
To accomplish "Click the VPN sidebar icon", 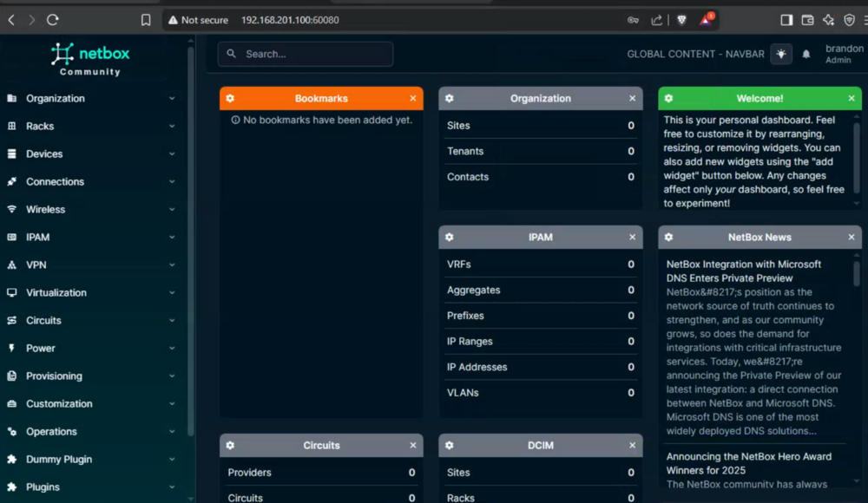I will pos(11,265).
